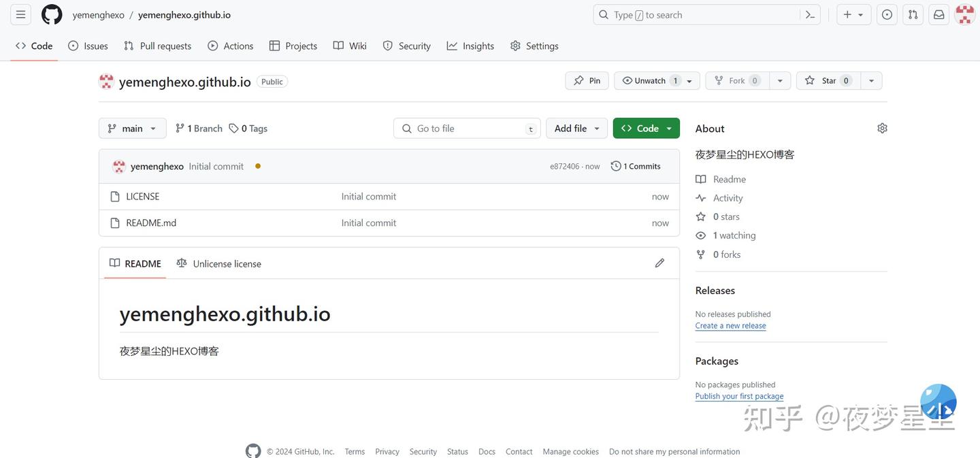Open the GitHub homepage via the logo icon
The image size is (980, 458).
pos(52,14)
